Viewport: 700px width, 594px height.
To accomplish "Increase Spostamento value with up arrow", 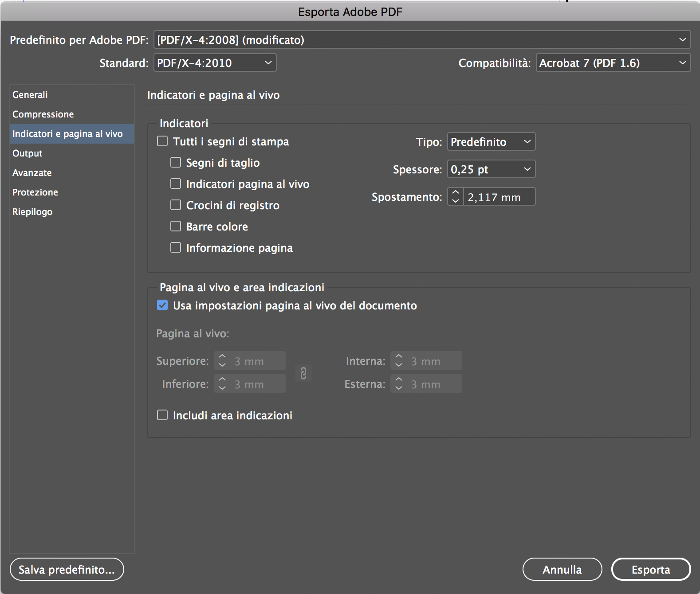I will 456,192.
